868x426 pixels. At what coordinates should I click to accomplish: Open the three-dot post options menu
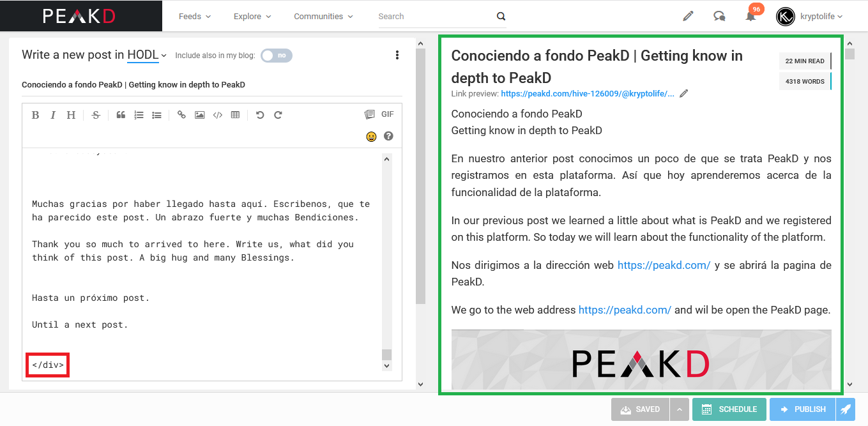(397, 55)
